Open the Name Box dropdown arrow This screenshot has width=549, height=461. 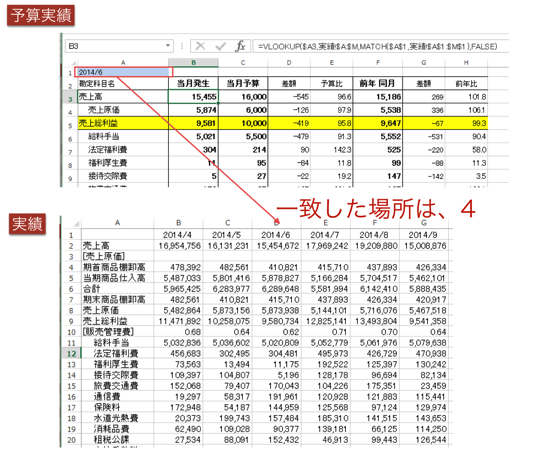click(168, 46)
